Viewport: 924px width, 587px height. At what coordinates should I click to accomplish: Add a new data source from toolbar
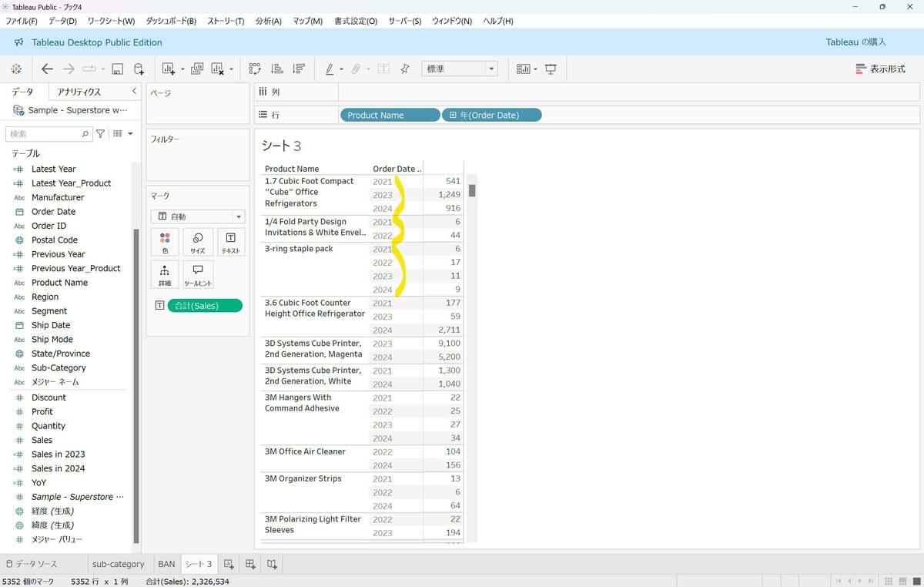point(139,69)
